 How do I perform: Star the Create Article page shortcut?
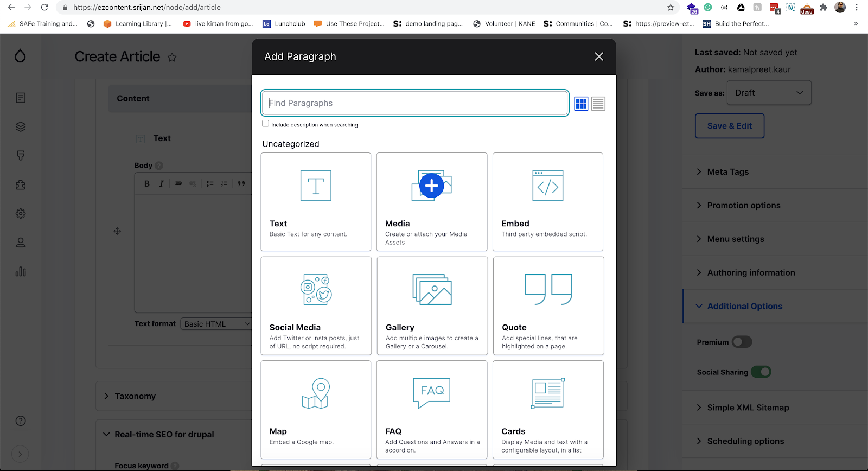point(172,57)
